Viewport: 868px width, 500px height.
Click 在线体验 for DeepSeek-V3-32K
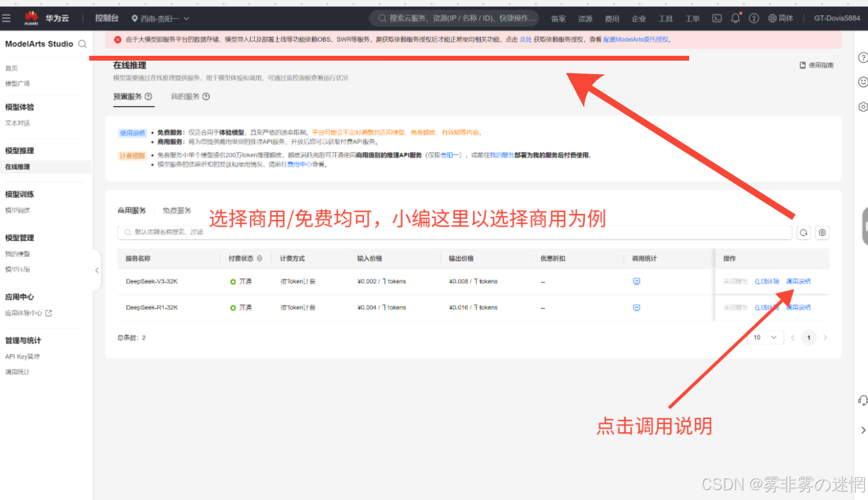pyautogui.click(x=767, y=281)
